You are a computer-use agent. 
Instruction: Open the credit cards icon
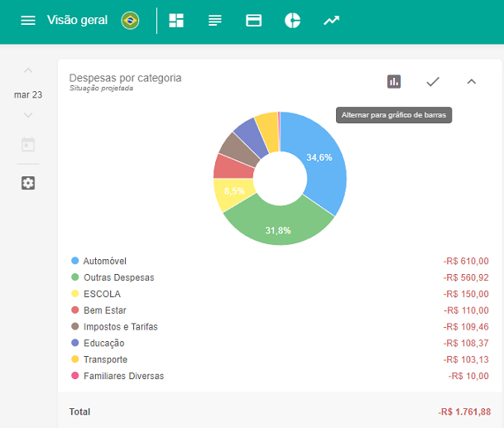point(254,21)
